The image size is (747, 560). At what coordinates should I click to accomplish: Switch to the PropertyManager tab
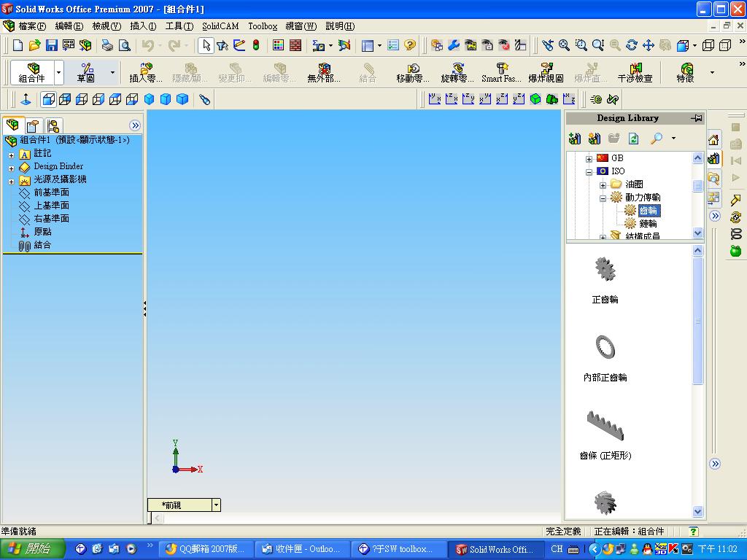33,125
